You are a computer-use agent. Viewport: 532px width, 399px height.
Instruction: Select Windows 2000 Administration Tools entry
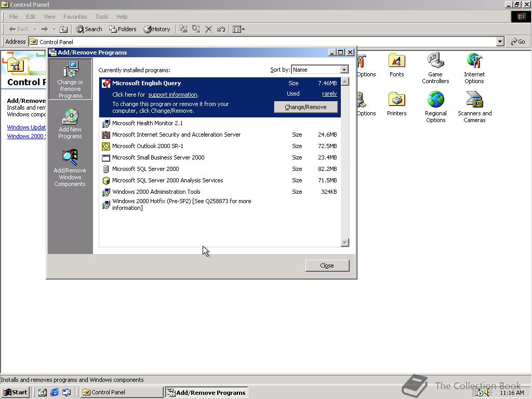click(x=220, y=192)
